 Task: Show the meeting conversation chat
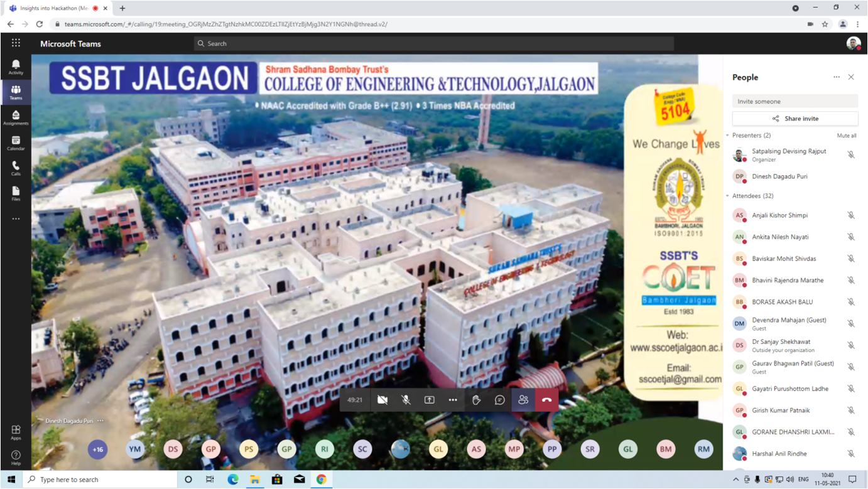[500, 400]
